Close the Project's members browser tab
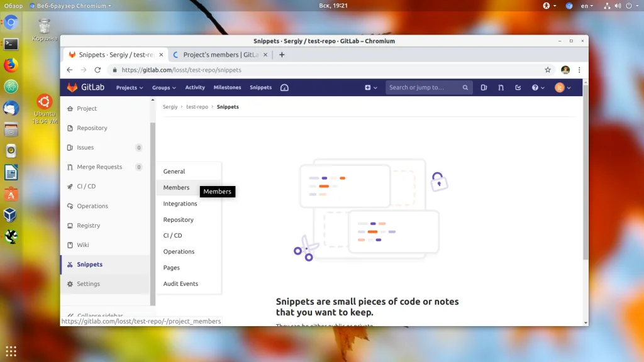The width and height of the screenshot is (644, 362). pos(265,55)
